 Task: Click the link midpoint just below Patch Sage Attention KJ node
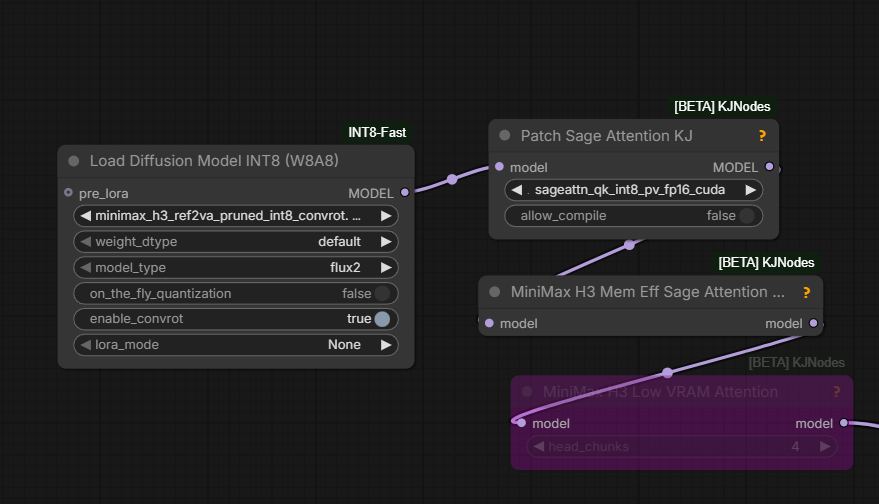[x=630, y=245]
